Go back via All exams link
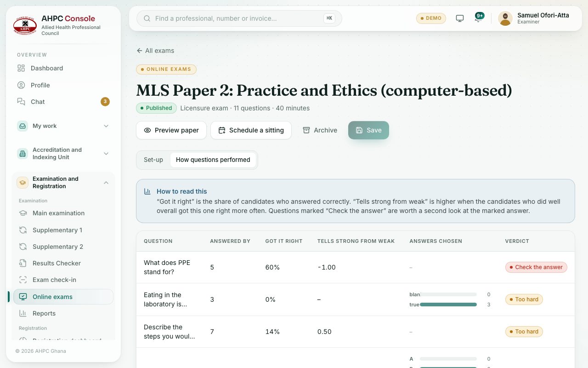The width and height of the screenshot is (588, 368). (155, 51)
